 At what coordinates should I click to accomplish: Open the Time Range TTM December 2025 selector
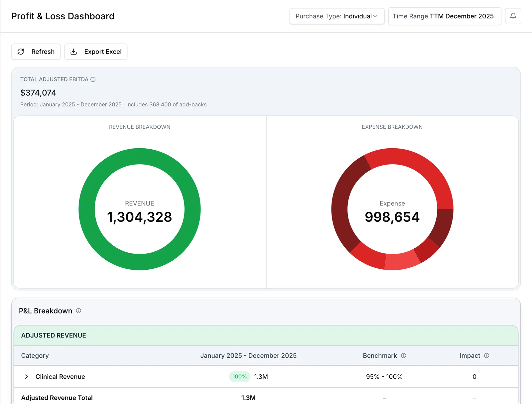[x=445, y=16]
